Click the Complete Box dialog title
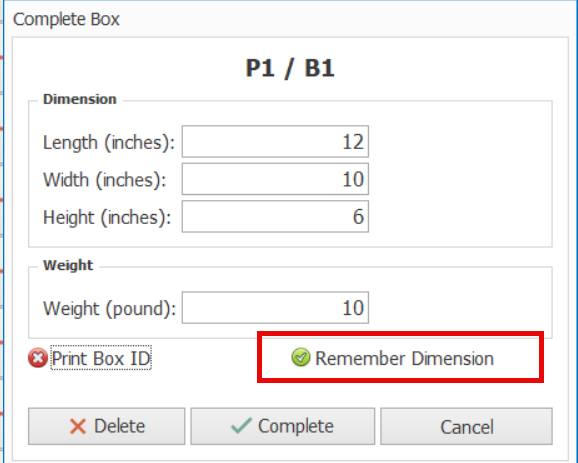 pyautogui.click(x=66, y=19)
